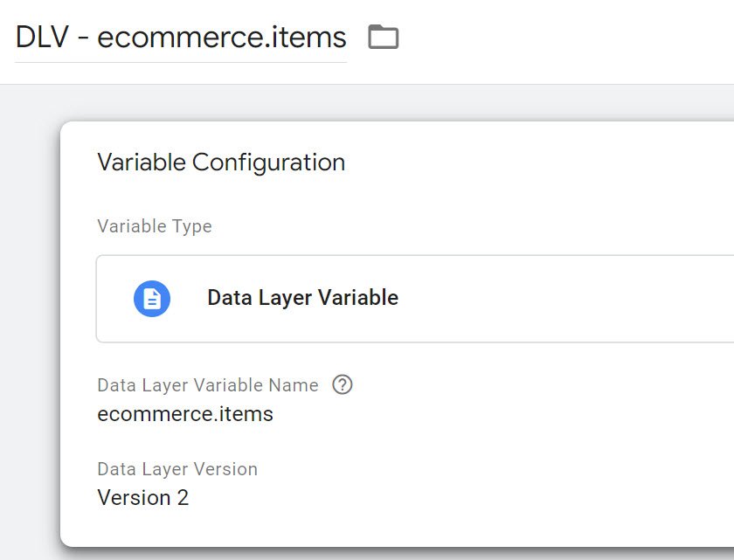Click white header area right of folder icon
Viewport: 734px width, 560px height.
(x=568, y=39)
